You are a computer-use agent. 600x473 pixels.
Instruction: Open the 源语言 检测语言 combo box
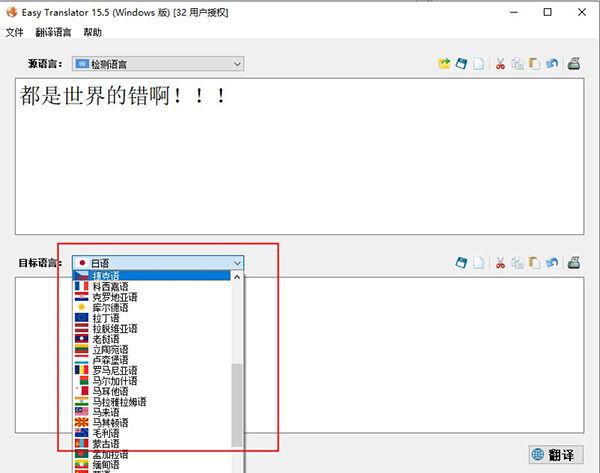158,64
